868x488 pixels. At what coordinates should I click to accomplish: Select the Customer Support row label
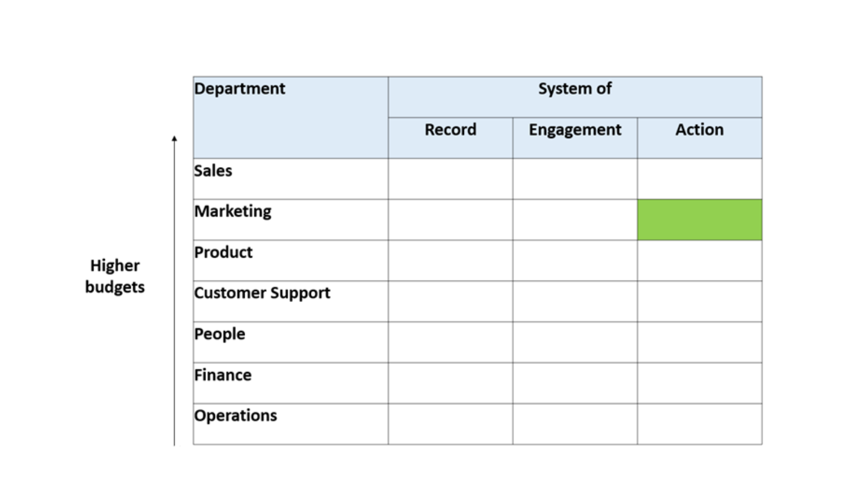[262, 293]
